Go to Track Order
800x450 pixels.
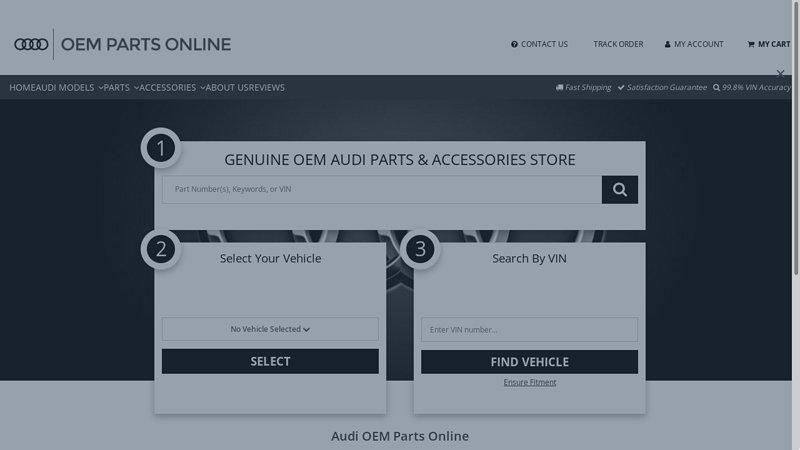[618, 44]
